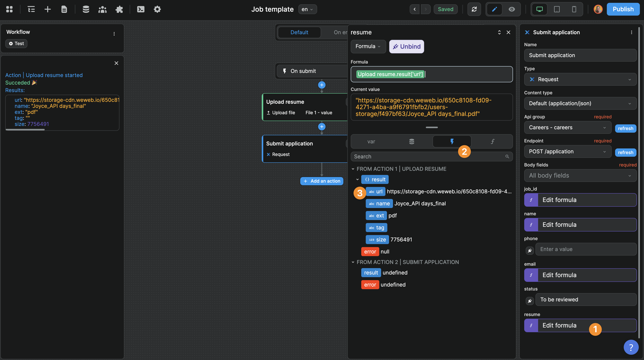Click the Add element plus icon
The width and height of the screenshot is (644, 360).
pyautogui.click(x=48, y=9)
